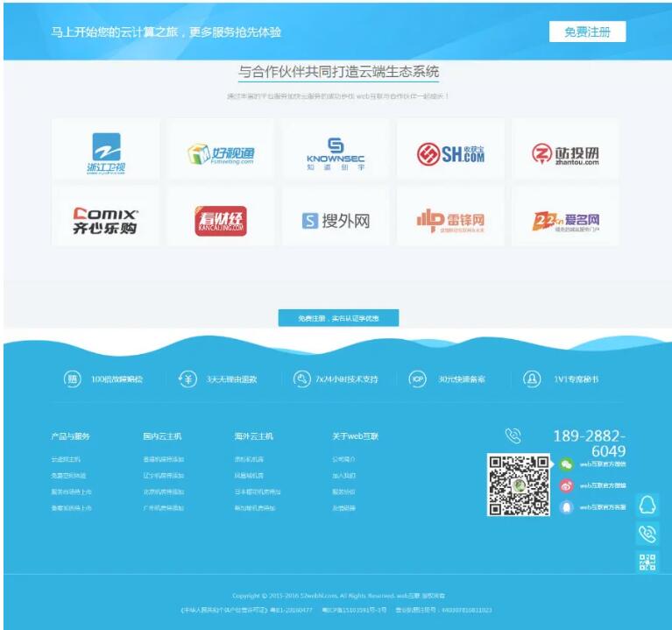Click the floating sidebar phone icon
Screen dimensions: 672x630
point(647,534)
